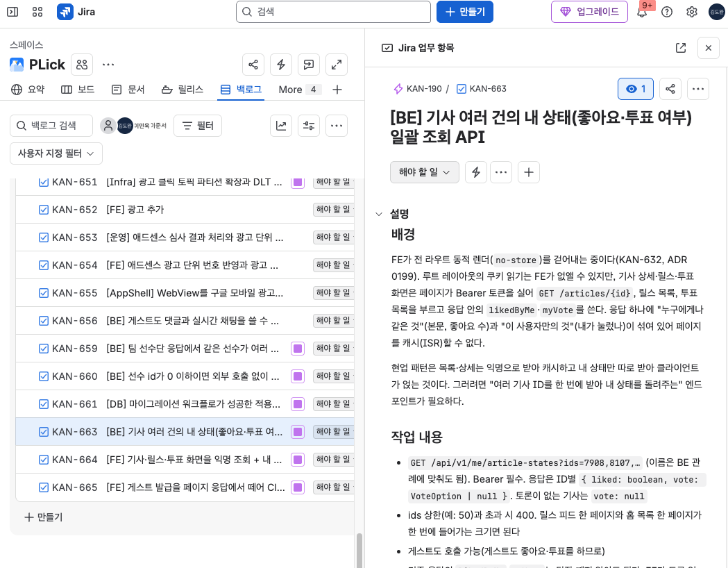Click the purple epic color tag on KAN-664

pyautogui.click(x=298, y=460)
